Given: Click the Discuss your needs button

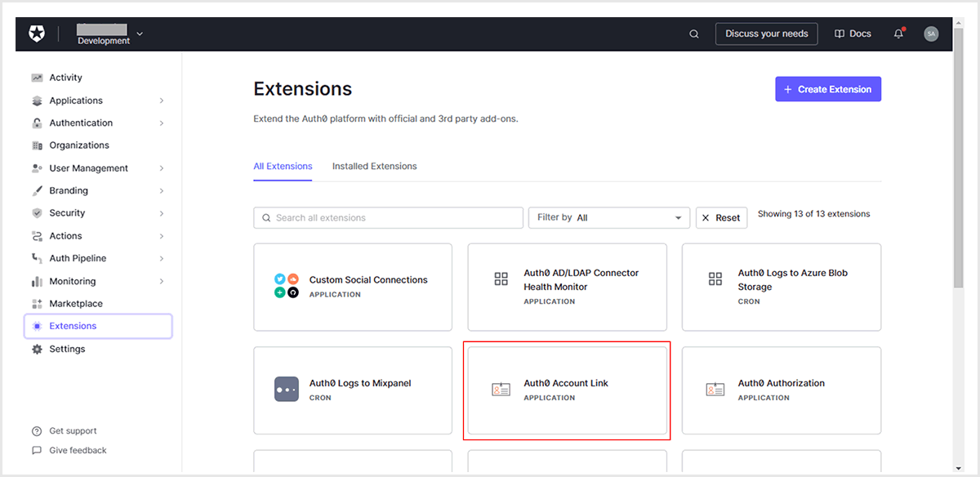Looking at the screenshot, I should click(767, 33).
